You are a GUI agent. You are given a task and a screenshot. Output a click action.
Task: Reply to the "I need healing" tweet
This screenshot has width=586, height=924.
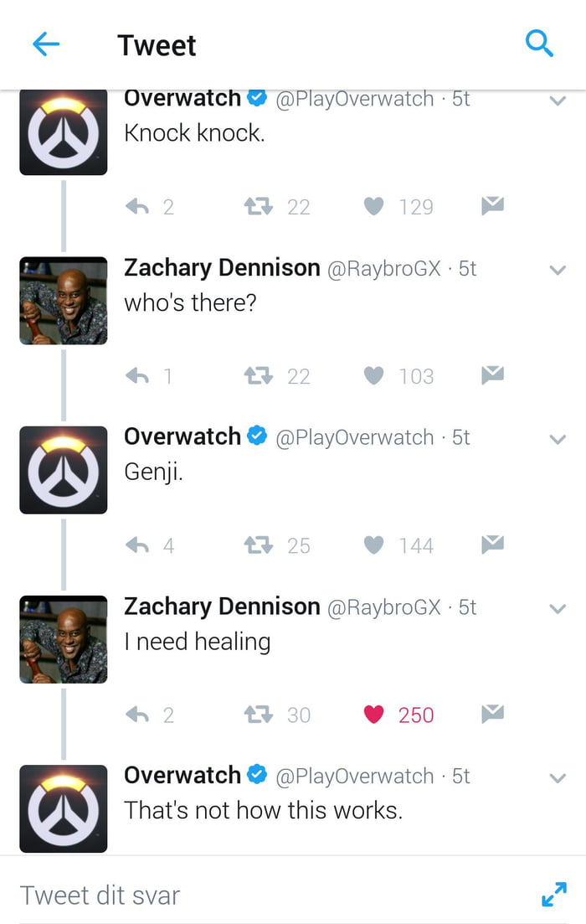pyautogui.click(x=137, y=715)
